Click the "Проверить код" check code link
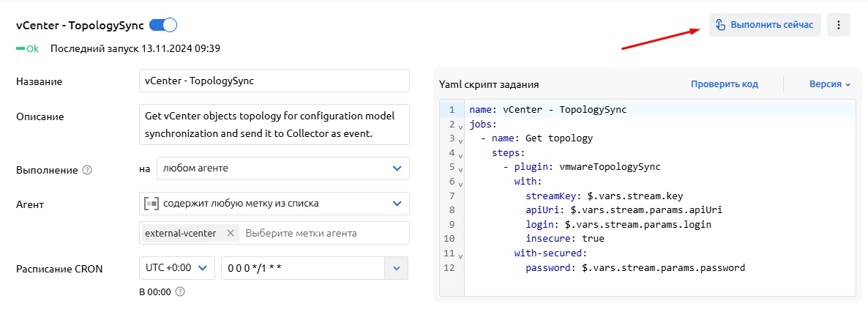 tap(724, 84)
